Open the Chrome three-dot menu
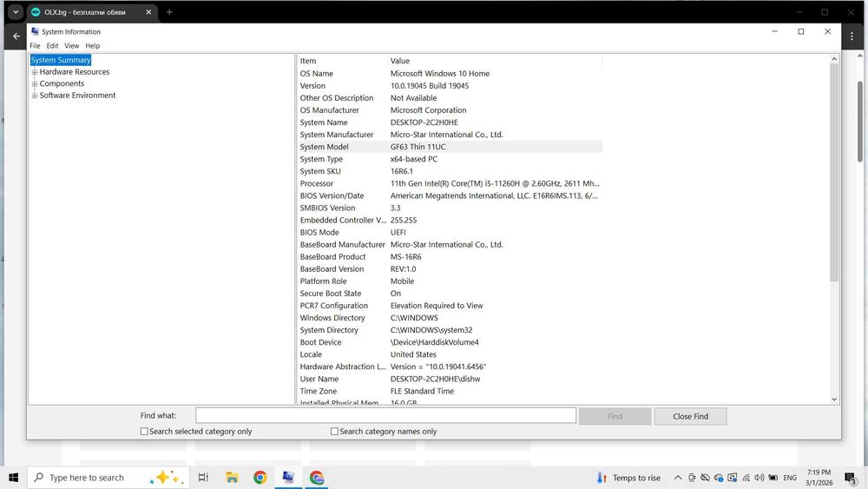This screenshot has height=489, width=868. pyautogui.click(x=852, y=36)
